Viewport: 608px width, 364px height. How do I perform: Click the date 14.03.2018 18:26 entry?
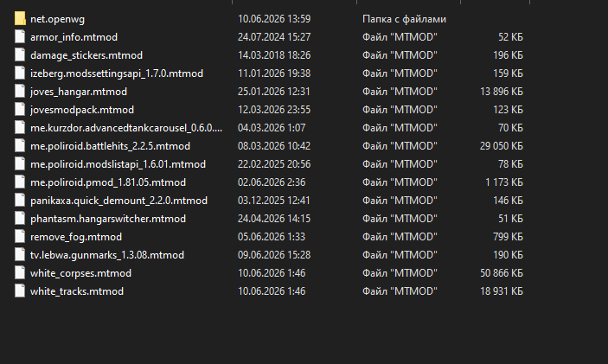point(274,55)
